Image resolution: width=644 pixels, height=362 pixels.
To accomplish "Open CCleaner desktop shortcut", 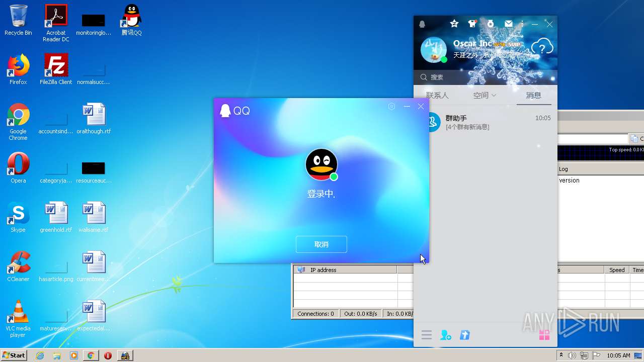I will pyautogui.click(x=18, y=266).
